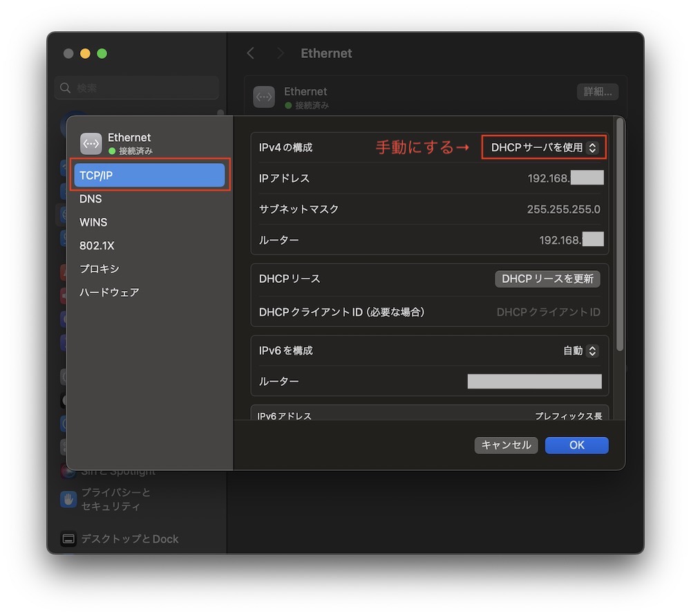The width and height of the screenshot is (691, 616).
Task: Click the magnifier icon in the search field
Action: [66, 88]
